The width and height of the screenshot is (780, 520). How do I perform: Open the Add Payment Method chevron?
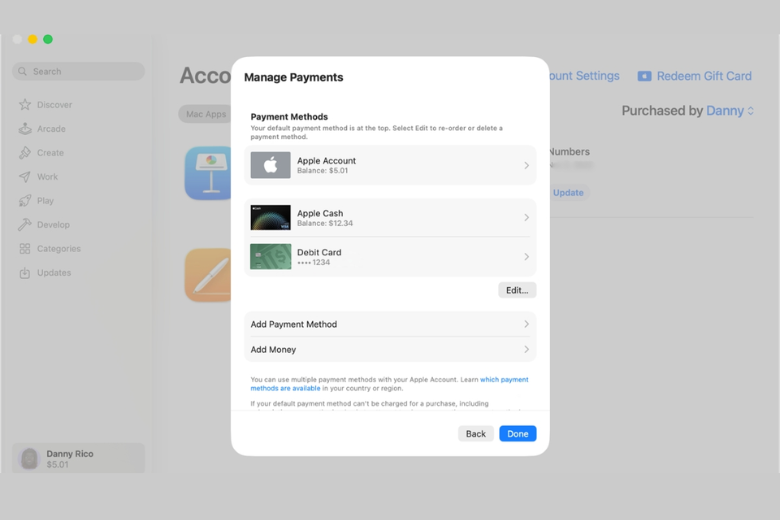526,324
